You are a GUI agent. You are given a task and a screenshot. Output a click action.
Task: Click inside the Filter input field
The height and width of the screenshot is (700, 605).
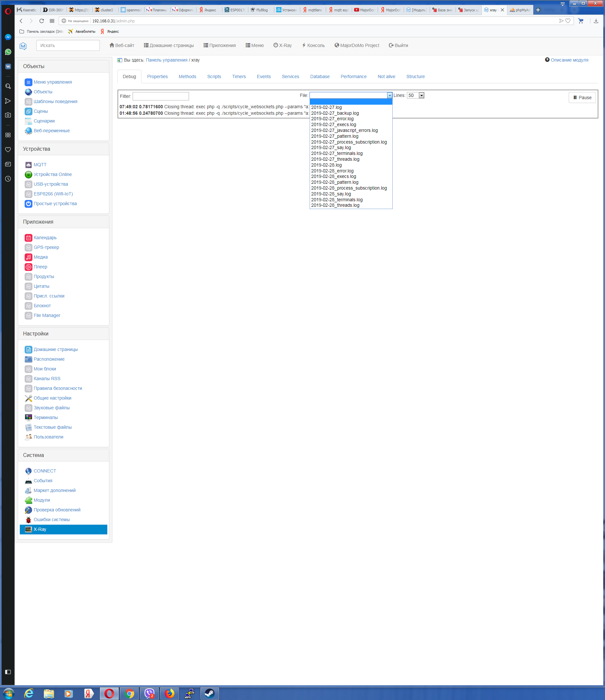[160, 96]
